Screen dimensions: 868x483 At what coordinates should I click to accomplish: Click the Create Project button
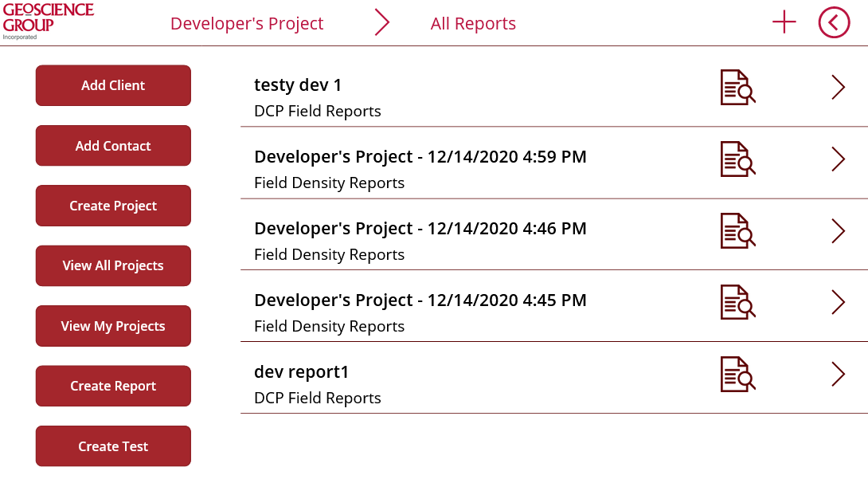114,206
